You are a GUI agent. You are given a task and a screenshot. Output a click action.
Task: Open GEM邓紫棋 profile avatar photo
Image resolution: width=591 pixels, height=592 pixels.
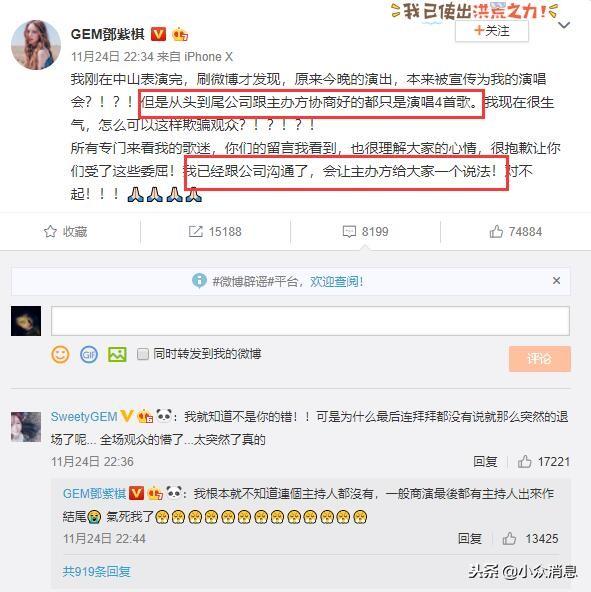[x=35, y=45]
